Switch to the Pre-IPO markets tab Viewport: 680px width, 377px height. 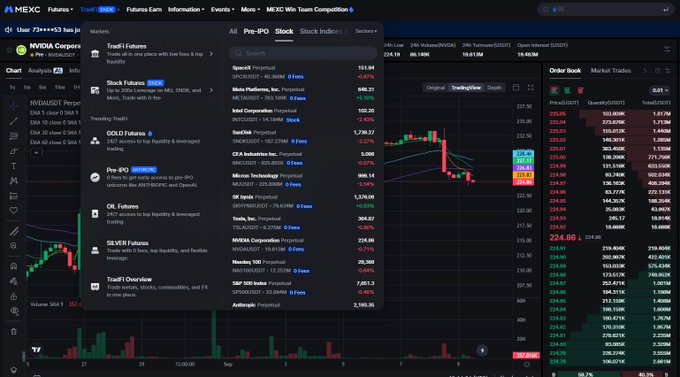click(256, 31)
